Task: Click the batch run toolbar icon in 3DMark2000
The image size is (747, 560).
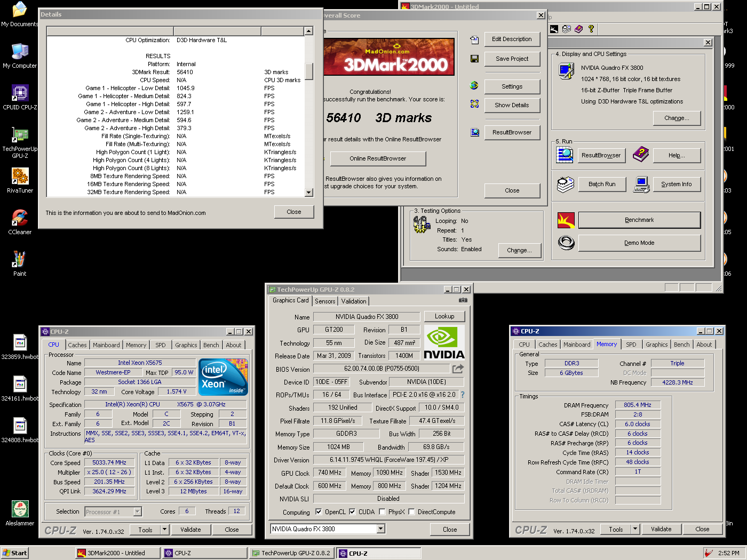Action: tap(567, 29)
